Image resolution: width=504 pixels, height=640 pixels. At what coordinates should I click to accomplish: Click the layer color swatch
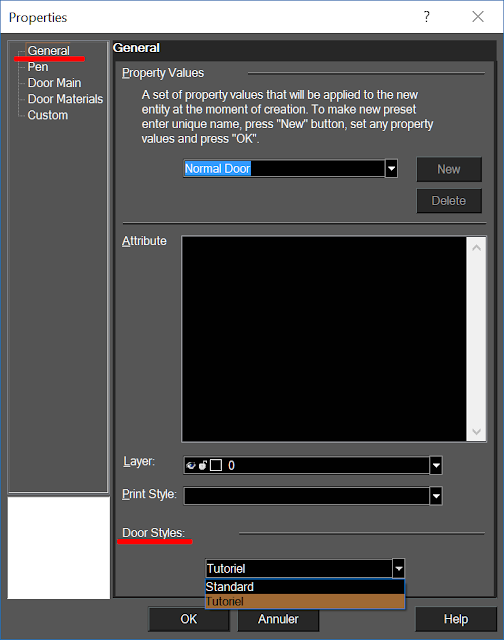(x=216, y=465)
